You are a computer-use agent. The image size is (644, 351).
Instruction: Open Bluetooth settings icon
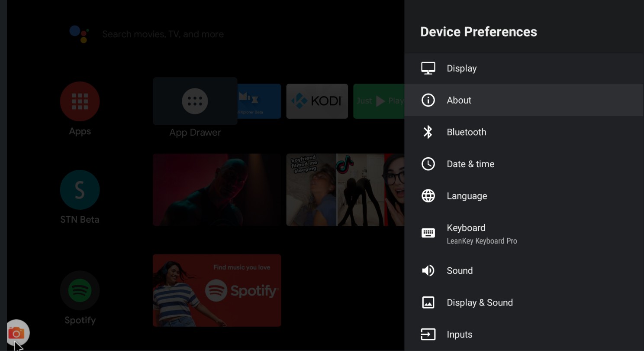pos(428,132)
